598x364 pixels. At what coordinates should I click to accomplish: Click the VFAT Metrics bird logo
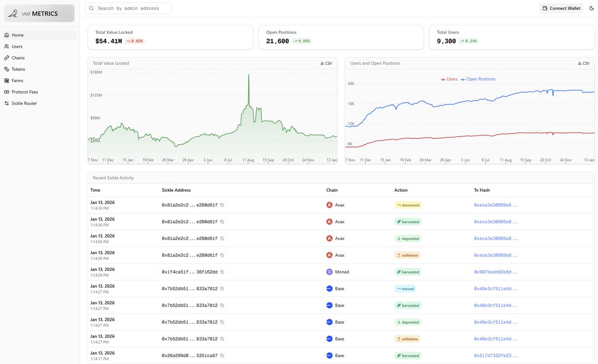click(x=14, y=13)
